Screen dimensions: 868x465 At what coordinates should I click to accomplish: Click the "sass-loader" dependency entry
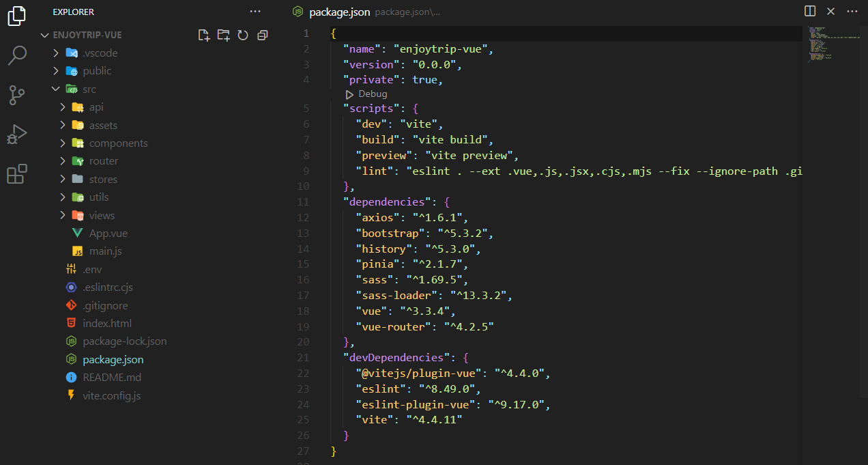click(x=433, y=296)
